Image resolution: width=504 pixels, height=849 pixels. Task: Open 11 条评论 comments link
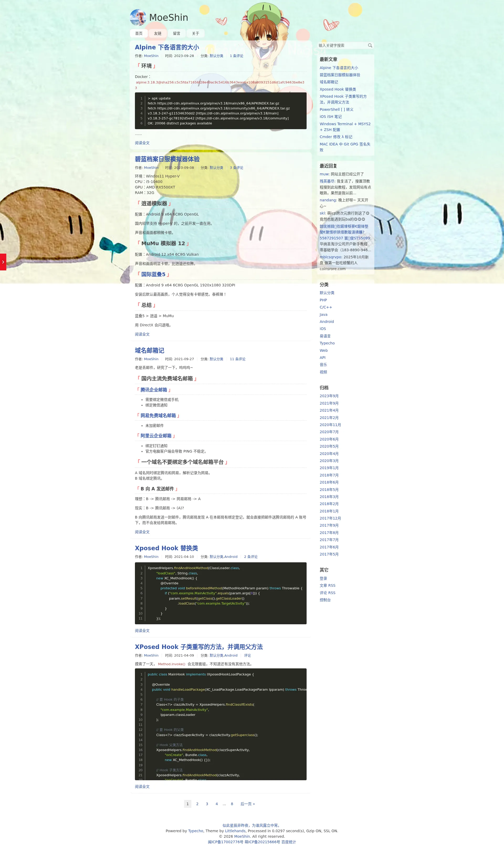[x=237, y=359]
